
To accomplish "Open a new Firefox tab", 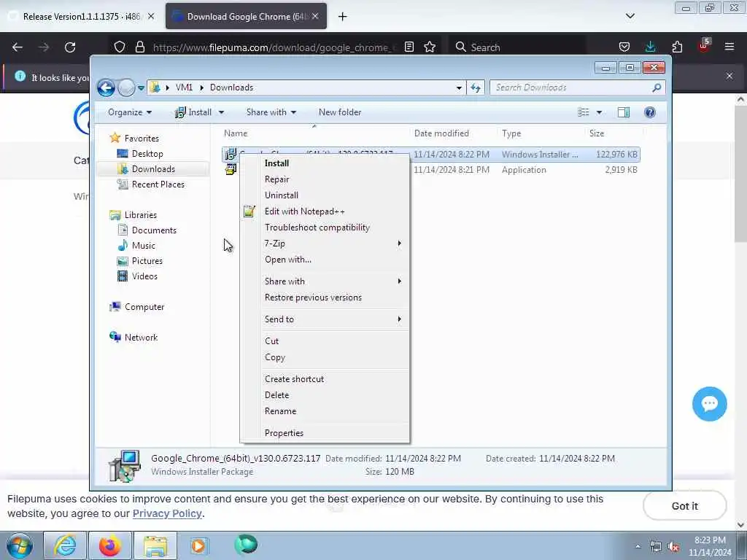I will tap(343, 17).
